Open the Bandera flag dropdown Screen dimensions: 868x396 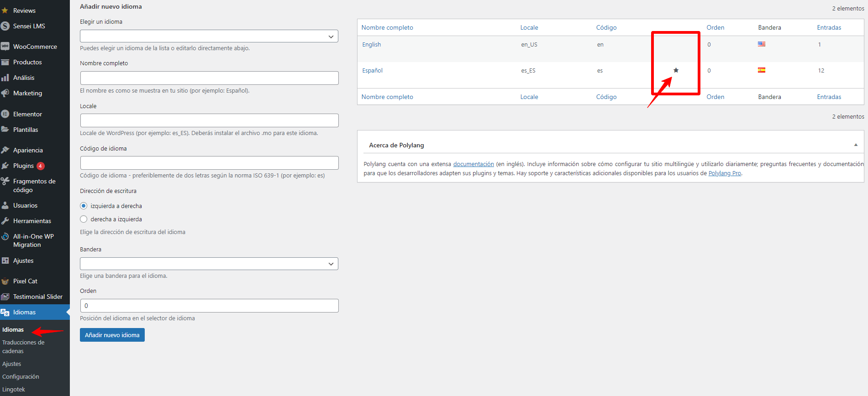coord(209,264)
